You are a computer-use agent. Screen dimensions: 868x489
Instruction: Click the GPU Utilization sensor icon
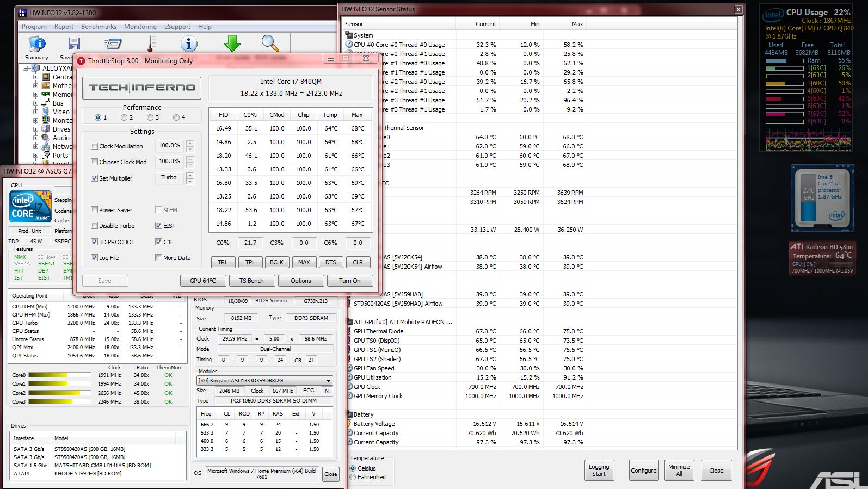(x=349, y=377)
